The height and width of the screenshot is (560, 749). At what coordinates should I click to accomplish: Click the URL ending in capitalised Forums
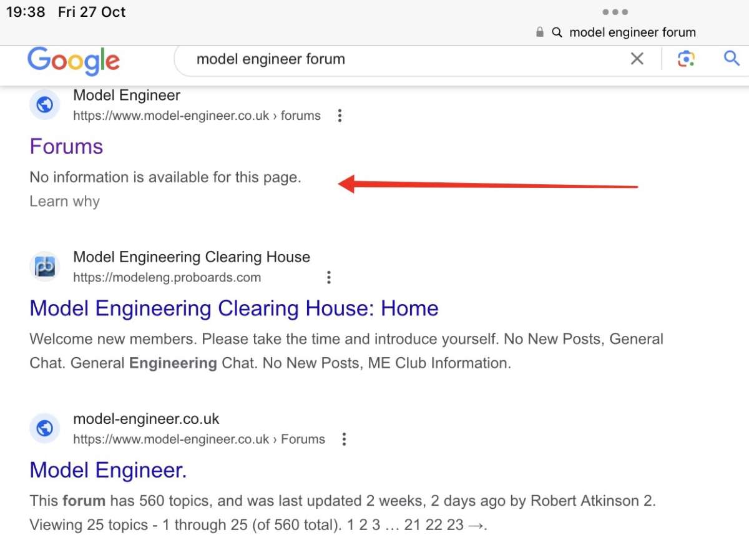[199, 439]
